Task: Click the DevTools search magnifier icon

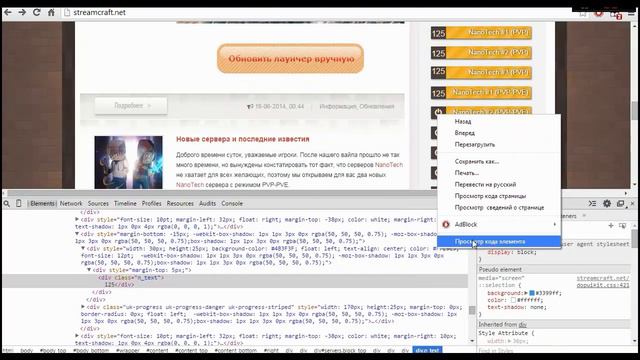Action: coord(7,203)
